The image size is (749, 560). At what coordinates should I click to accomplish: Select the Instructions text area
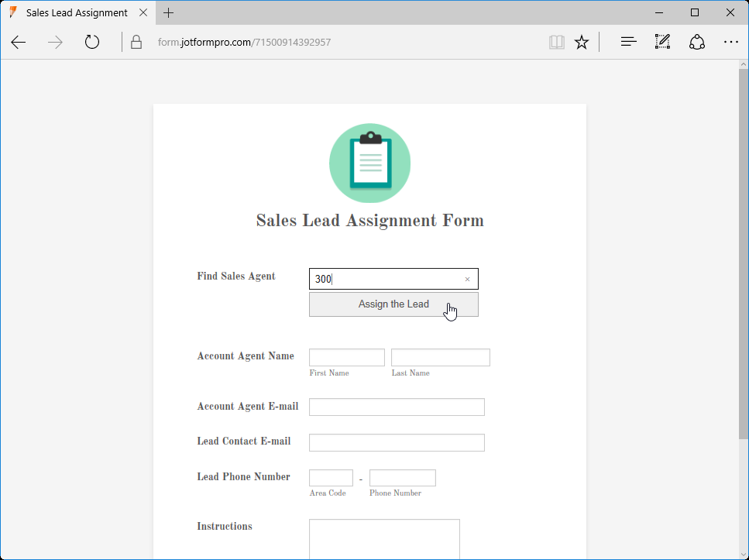(x=384, y=539)
